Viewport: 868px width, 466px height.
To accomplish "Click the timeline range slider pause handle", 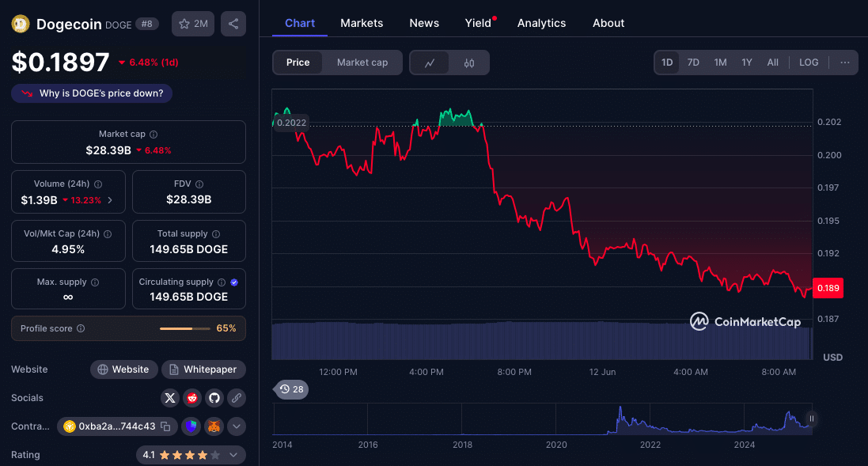I will point(811,419).
